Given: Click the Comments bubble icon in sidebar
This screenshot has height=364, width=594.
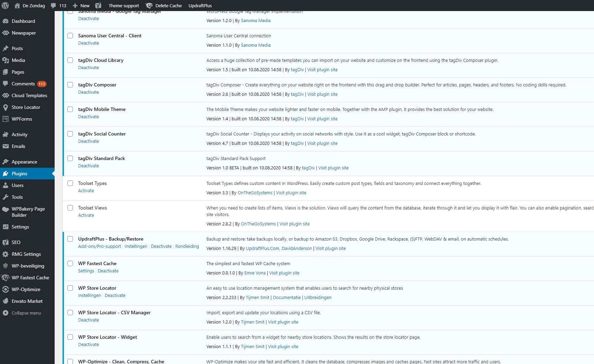Looking at the screenshot, I should tap(6, 84).
